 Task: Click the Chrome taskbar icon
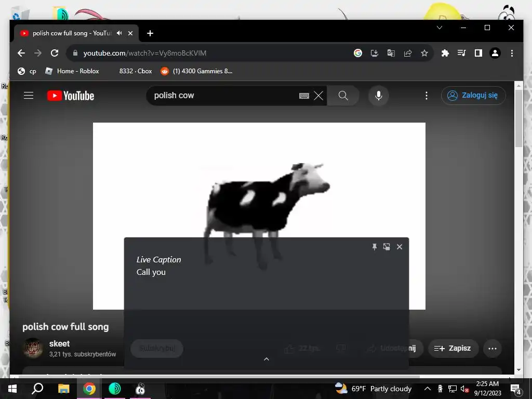89,389
